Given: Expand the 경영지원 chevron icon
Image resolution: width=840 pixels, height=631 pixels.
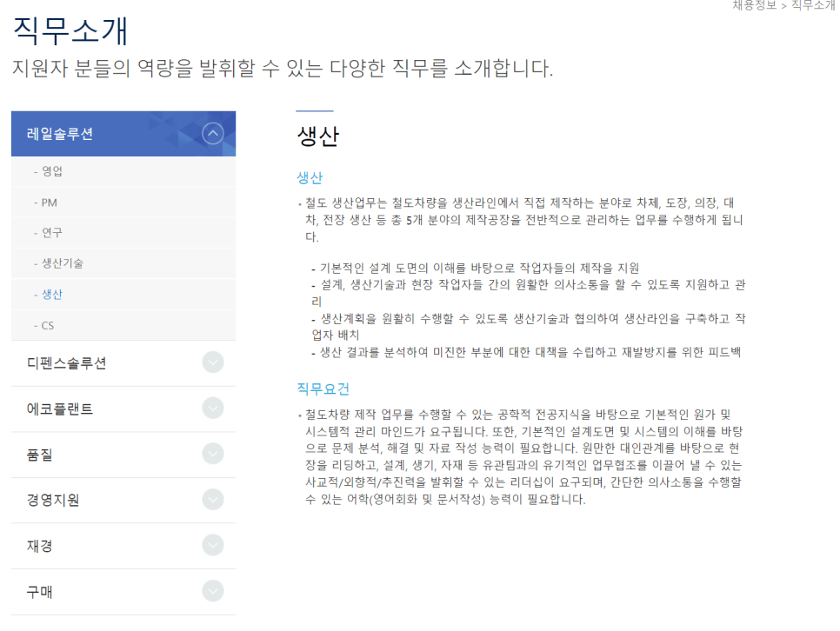Looking at the screenshot, I should coord(212,500).
